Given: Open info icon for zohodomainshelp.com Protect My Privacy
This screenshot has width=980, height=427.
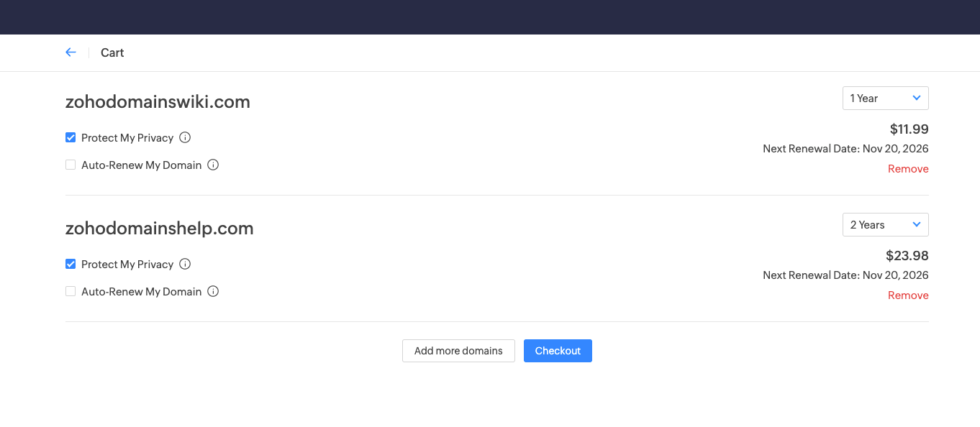Looking at the screenshot, I should coord(185,264).
